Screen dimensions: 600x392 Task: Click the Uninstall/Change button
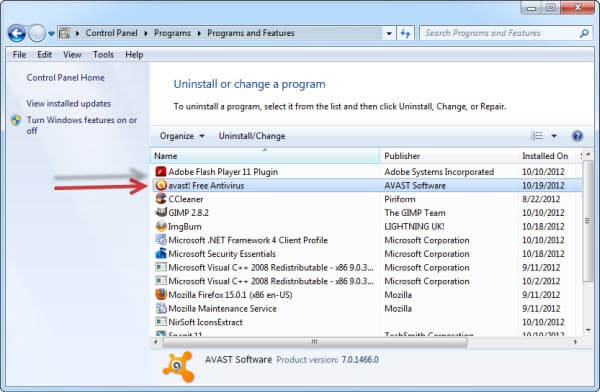click(x=252, y=136)
